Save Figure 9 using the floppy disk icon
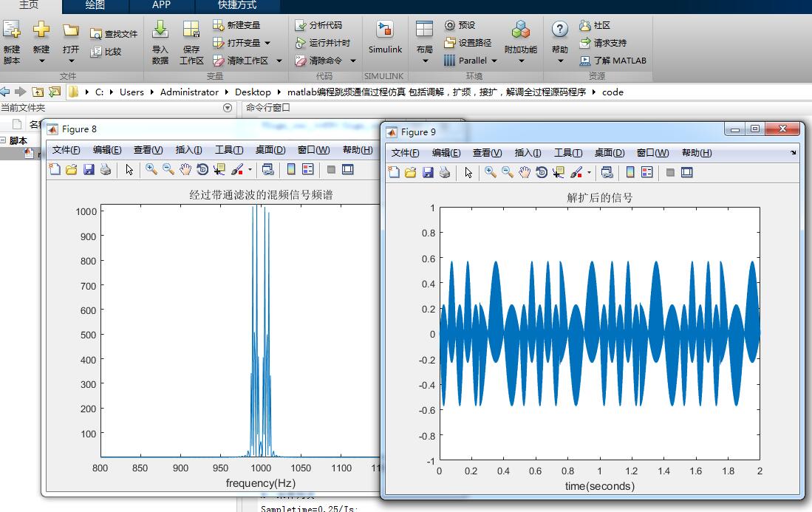Screen dimensions: 812x512 [x=428, y=172]
